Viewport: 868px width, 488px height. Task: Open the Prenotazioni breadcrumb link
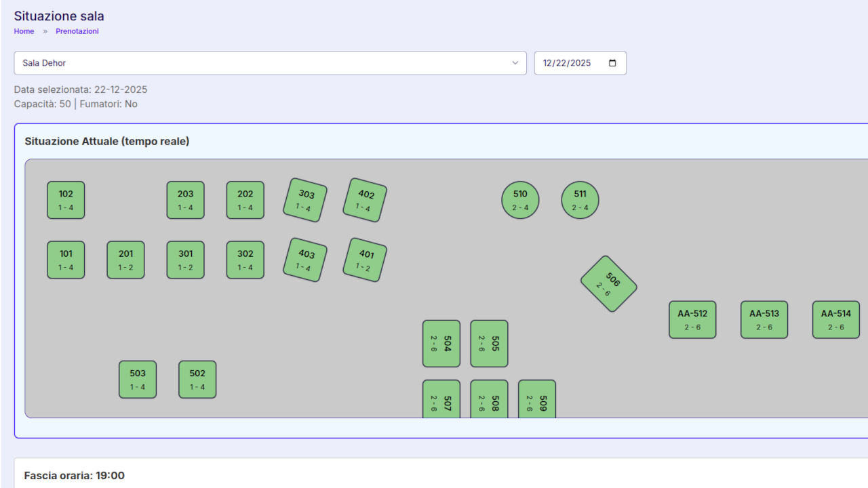pyautogui.click(x=77, y=31)
